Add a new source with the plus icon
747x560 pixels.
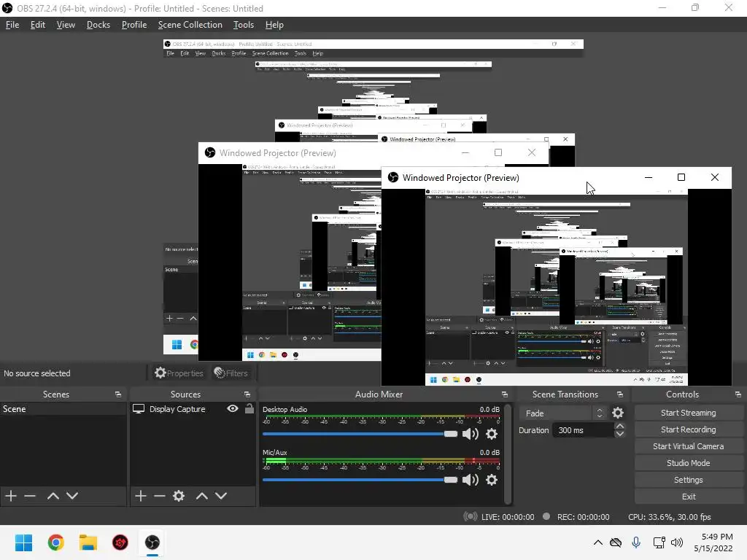pyautogui.click(x=141, y=496)
